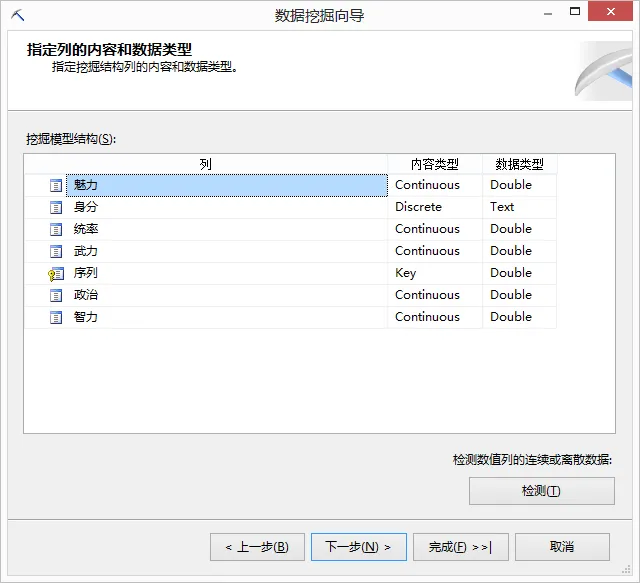Open data type Text cell for 身分
This screenshot has width=640, height=583.
click(519, 207)
